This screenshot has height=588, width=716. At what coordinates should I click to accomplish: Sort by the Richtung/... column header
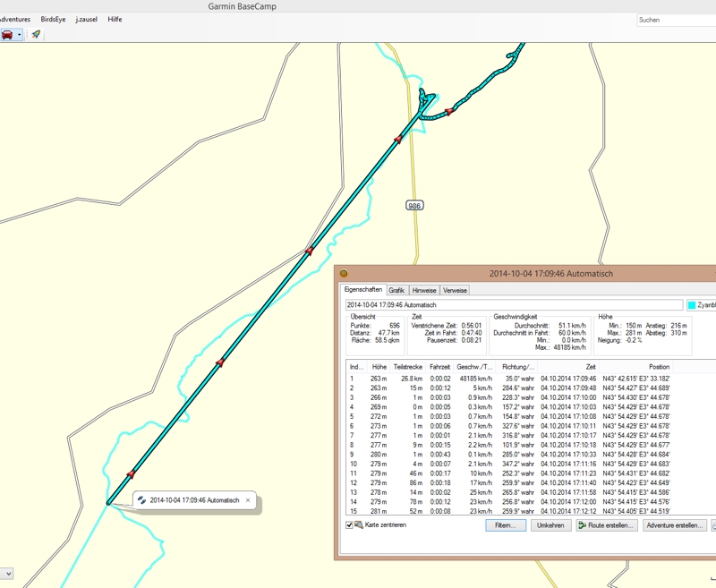coord(518,367)
